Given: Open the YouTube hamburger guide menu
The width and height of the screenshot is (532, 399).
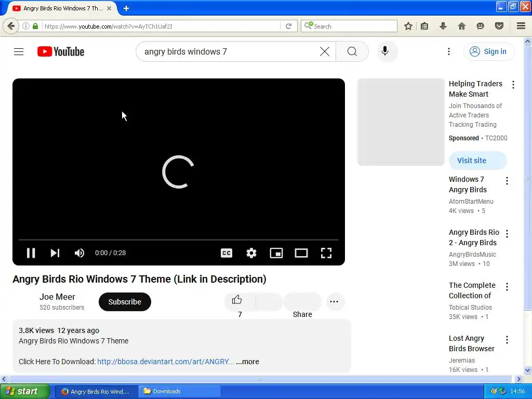Looking at the screenshot, I should click(19, 51).
